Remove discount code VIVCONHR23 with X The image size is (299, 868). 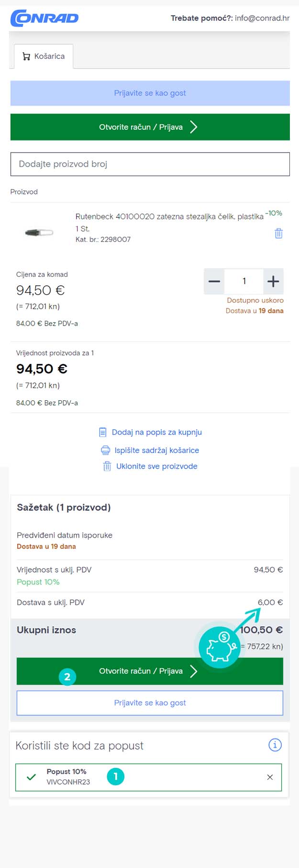click(270, 777)
